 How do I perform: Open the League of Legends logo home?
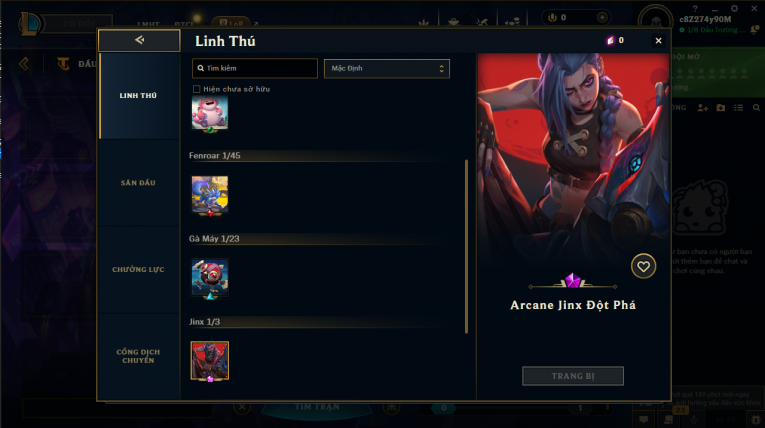click(x=30, y=23)
